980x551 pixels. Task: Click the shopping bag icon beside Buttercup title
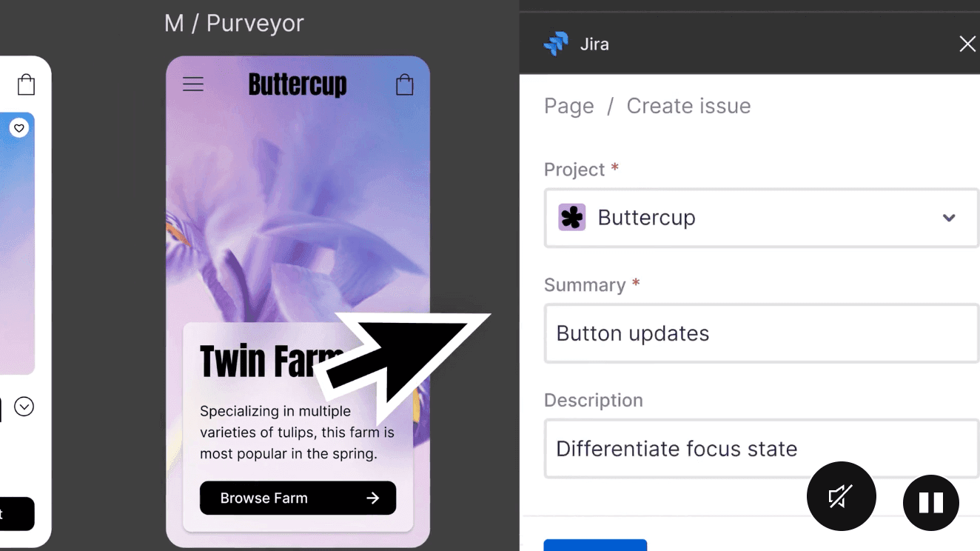tap(405, 84)
